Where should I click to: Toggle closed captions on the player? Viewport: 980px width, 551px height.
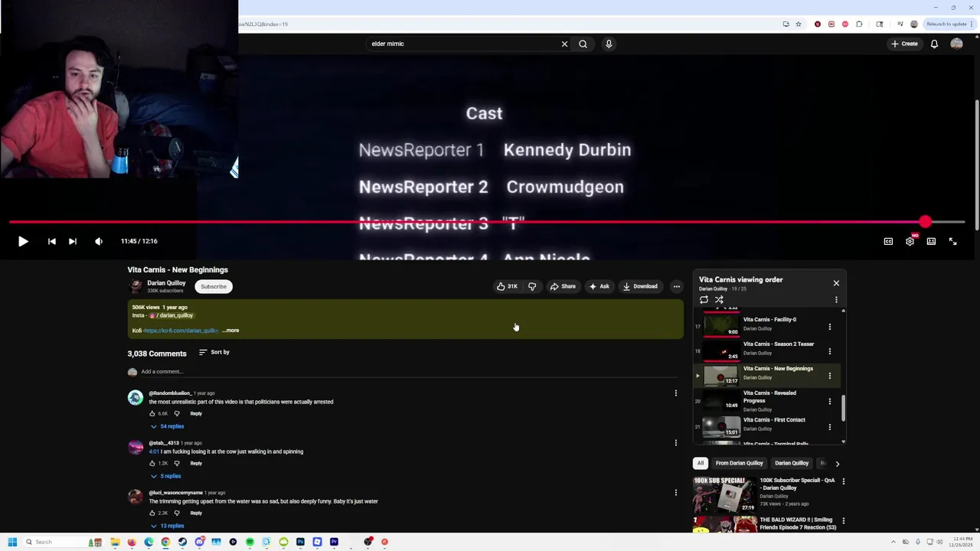coord(888,241)
